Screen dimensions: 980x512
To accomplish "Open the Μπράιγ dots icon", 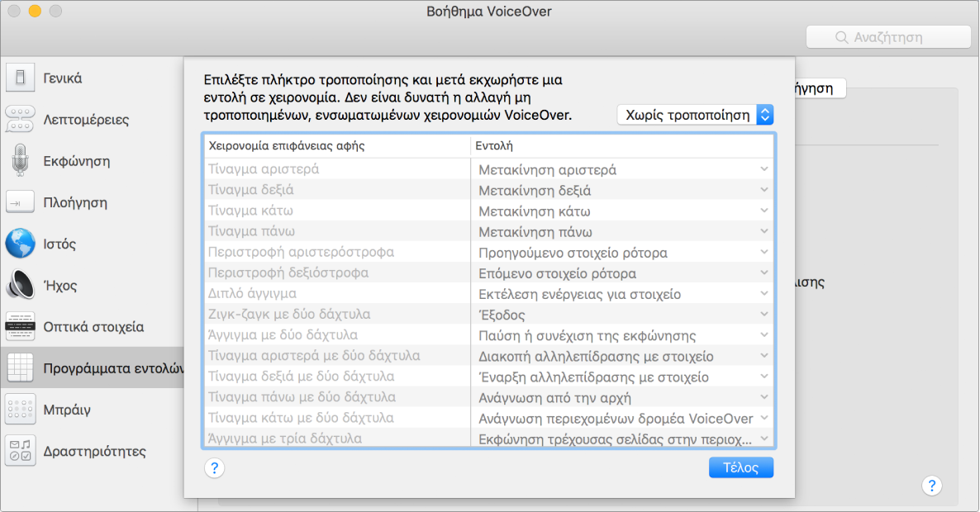I will pyautogui.click(x=20, y=410).
